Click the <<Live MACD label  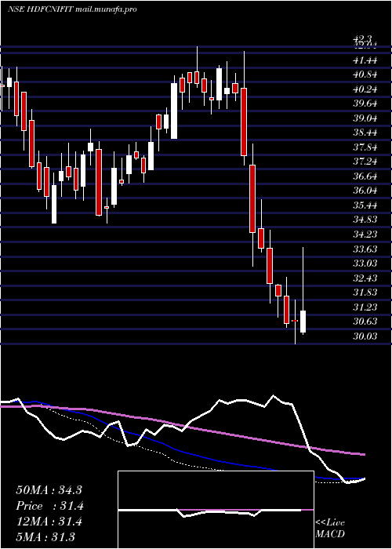click(x=330, y=529)
